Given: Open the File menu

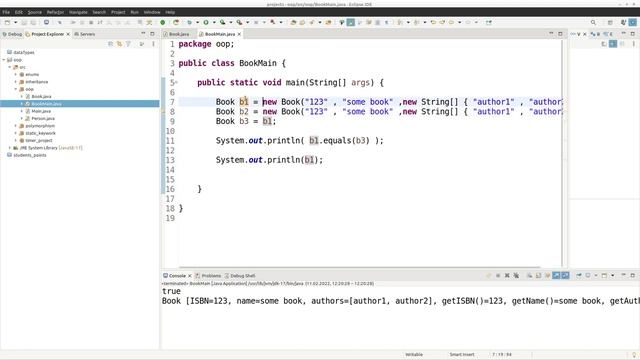Looking at the screenshot, I should point(6,12).
